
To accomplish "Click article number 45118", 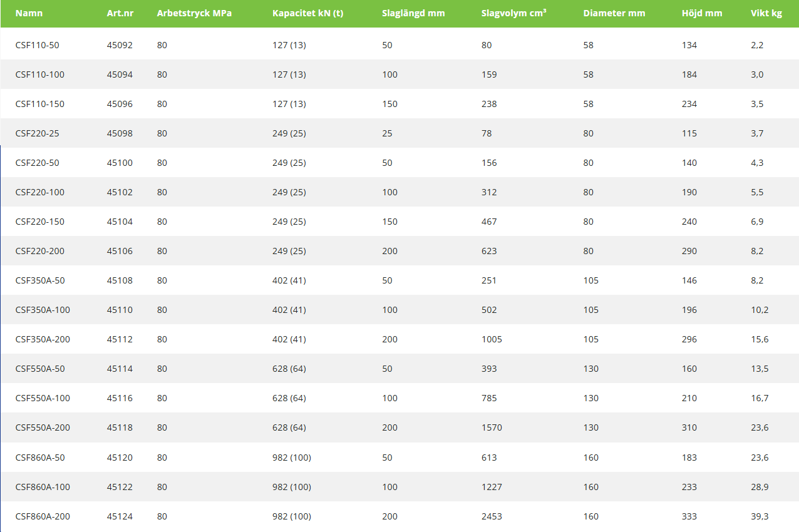I will click(x=120, y=427).
